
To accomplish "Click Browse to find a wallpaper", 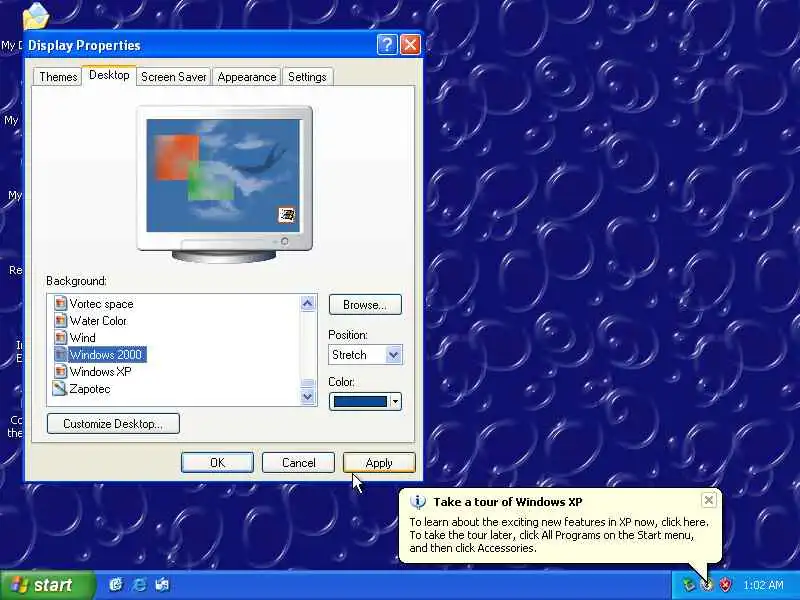I will [x=365, y=305].
